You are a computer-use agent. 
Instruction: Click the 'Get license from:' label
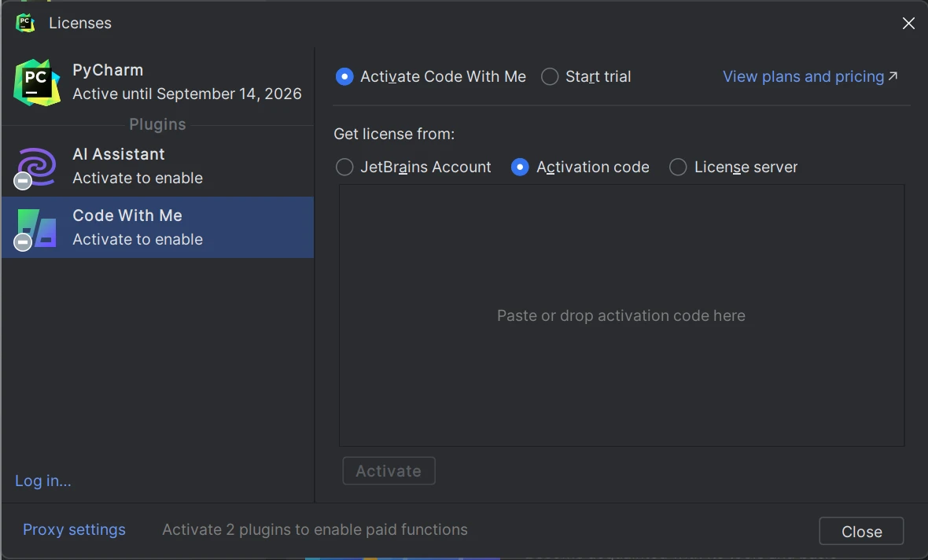pyautogui.click(x=394, y=134)
